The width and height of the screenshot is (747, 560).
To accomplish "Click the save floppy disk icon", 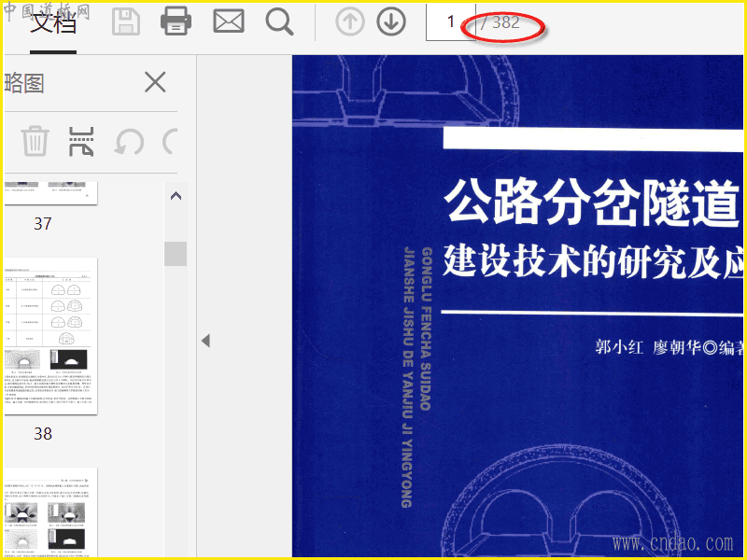I will [x=126, y=21].
